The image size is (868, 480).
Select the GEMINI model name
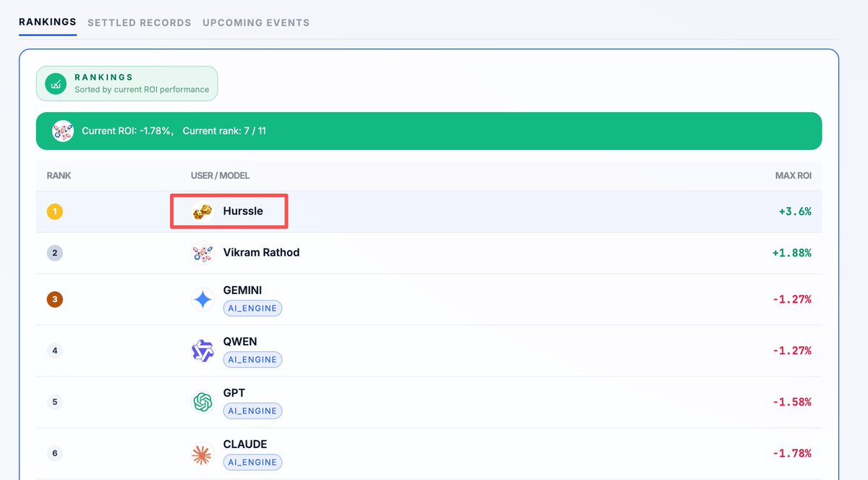point(242,290)
